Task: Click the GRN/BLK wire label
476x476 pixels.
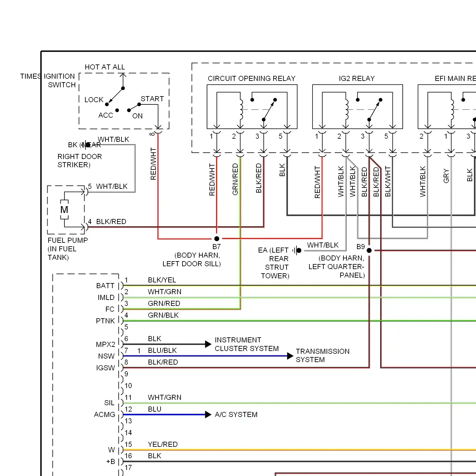Action: pos(163,315)
